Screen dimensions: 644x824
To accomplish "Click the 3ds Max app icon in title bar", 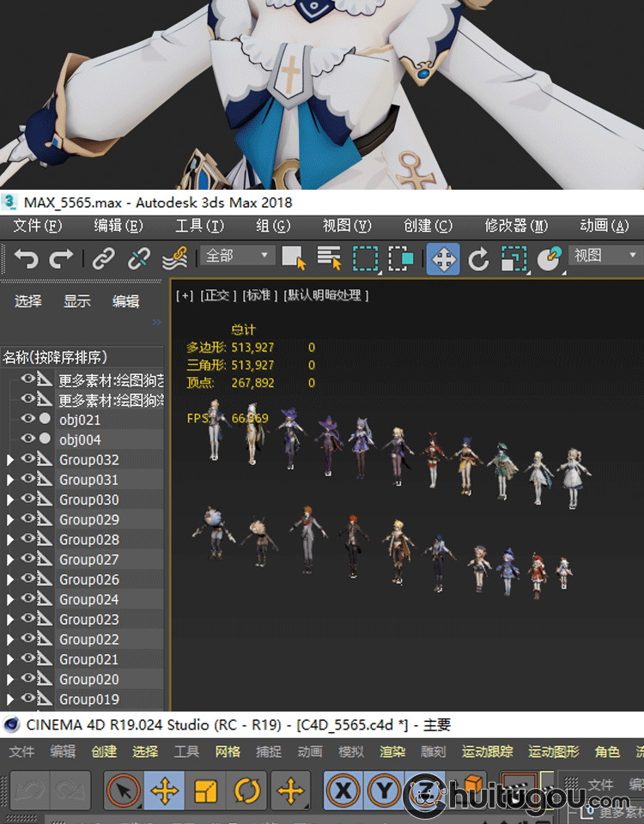I will [x=9, y=202].
